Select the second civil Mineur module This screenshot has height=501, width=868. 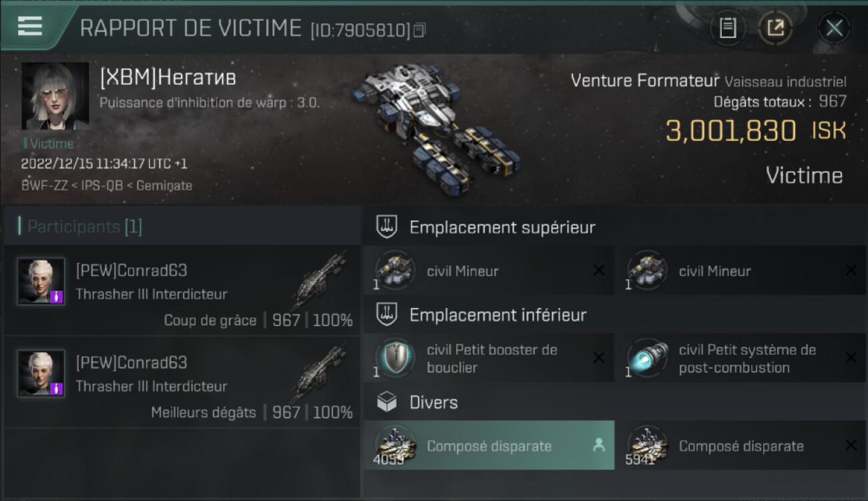(740, 271)
